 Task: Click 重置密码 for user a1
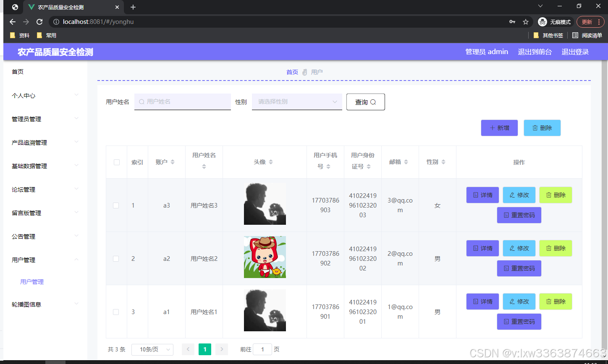519,322
